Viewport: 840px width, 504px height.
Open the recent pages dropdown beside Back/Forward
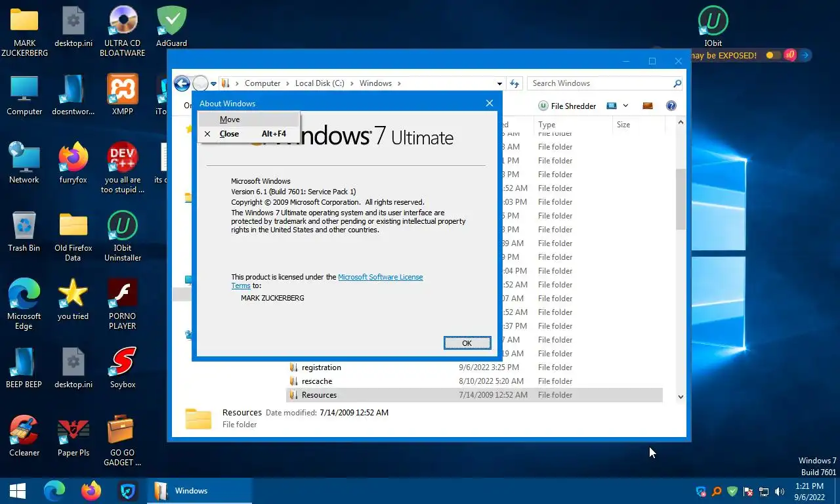point(213,84)
